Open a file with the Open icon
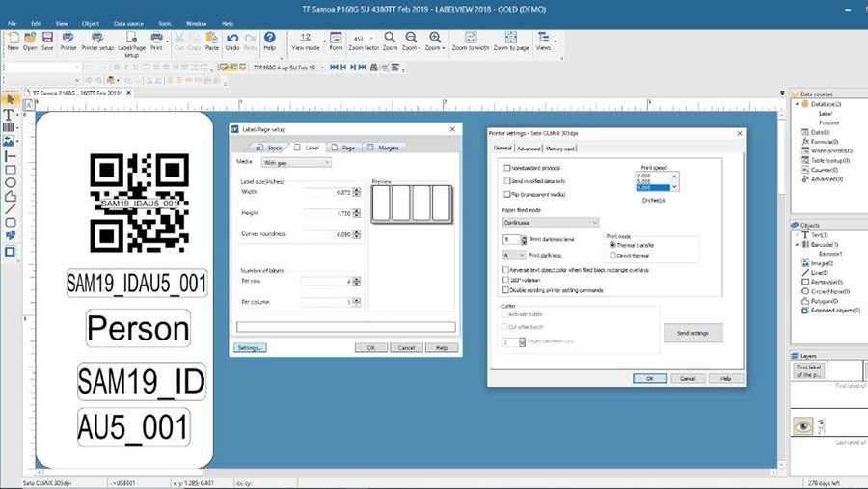The image size is (868, 489). 30,41
